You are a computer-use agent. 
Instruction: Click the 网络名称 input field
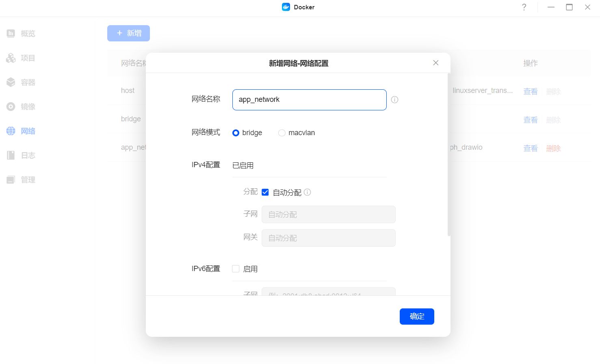coord(309,100)
